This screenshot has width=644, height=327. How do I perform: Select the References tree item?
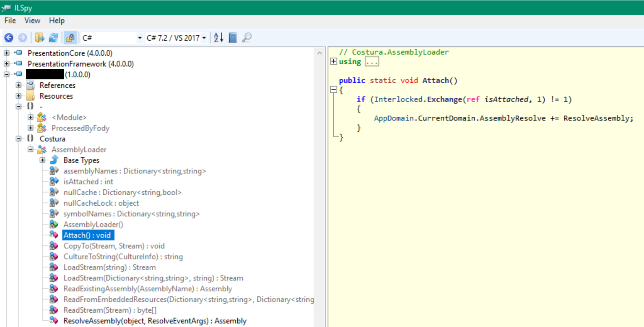[x=57, y=85]
